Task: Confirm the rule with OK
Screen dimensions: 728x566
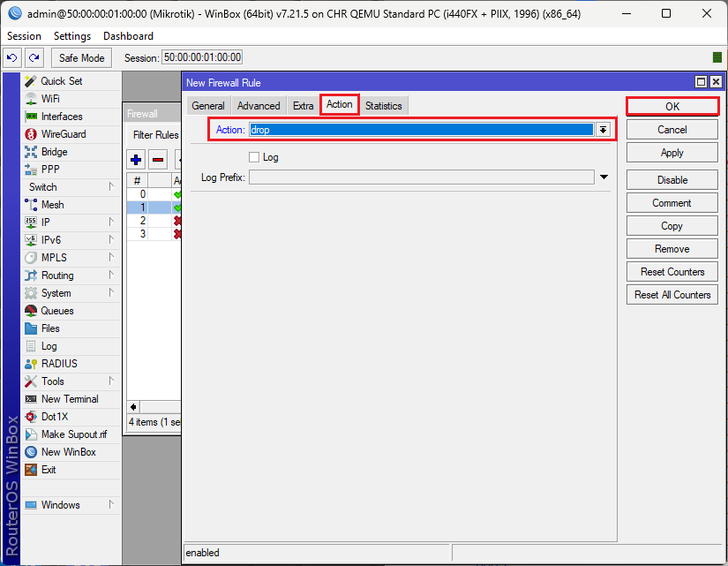Action: tap(672, 107)
